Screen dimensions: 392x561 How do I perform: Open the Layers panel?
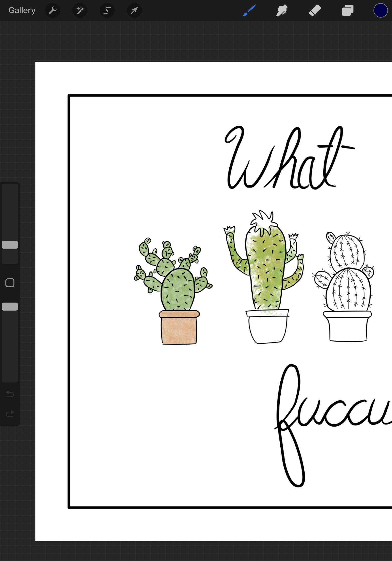coord(348,11)
